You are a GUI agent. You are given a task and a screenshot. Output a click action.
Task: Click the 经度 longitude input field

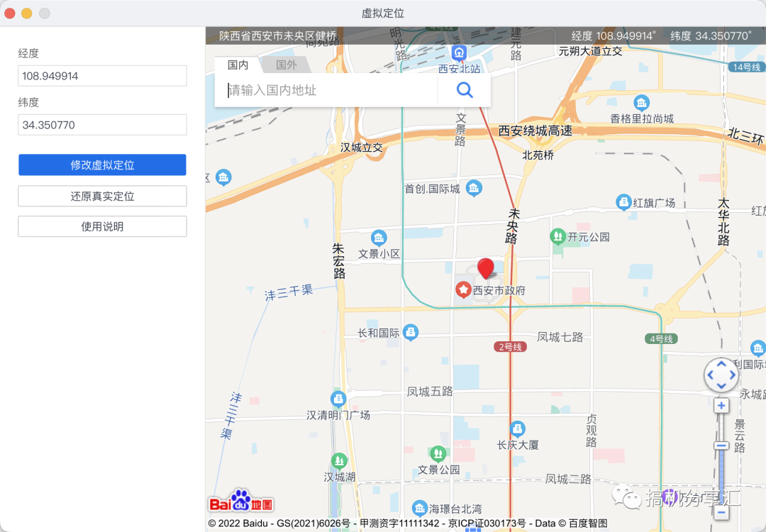102,76
